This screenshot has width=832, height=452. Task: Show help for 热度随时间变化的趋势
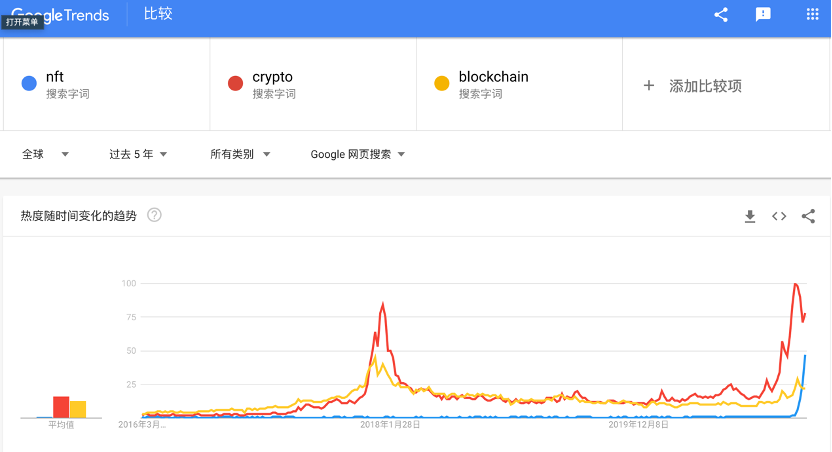[154, 215]
